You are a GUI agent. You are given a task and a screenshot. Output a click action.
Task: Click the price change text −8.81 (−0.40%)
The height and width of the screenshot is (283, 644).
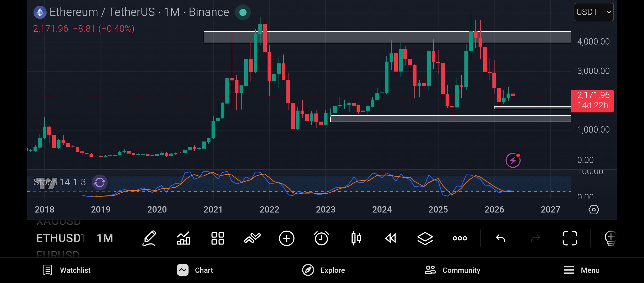coord(104,29)
